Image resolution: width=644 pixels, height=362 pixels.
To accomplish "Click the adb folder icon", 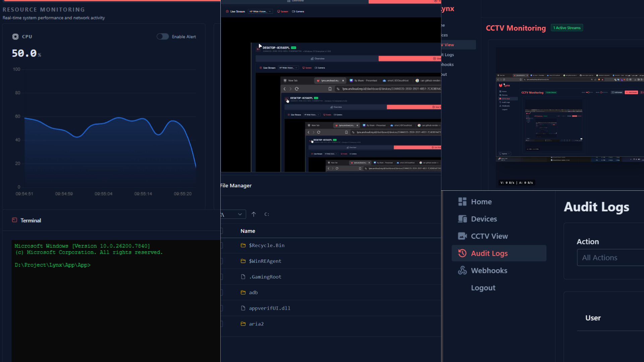I will tap(243, 292).
